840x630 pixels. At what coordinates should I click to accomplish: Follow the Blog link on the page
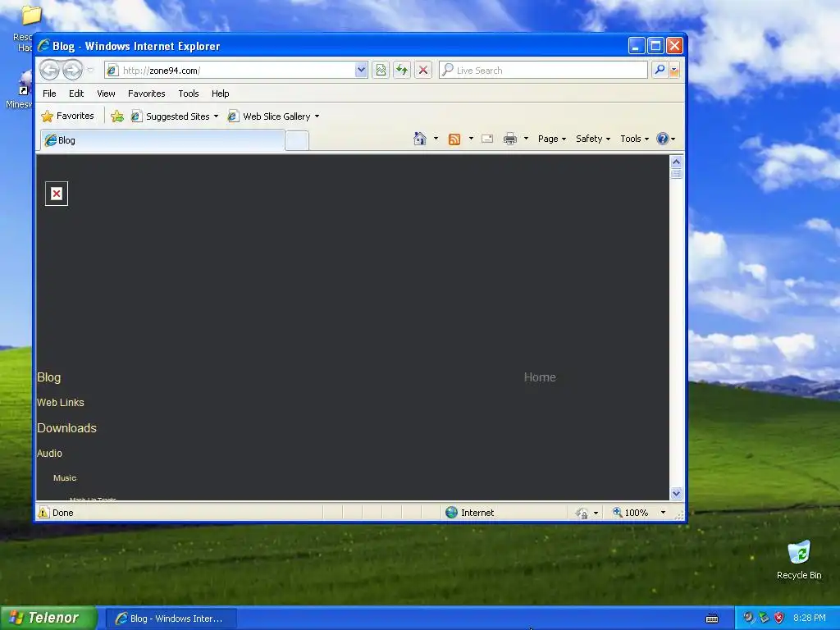pos(48,377)
